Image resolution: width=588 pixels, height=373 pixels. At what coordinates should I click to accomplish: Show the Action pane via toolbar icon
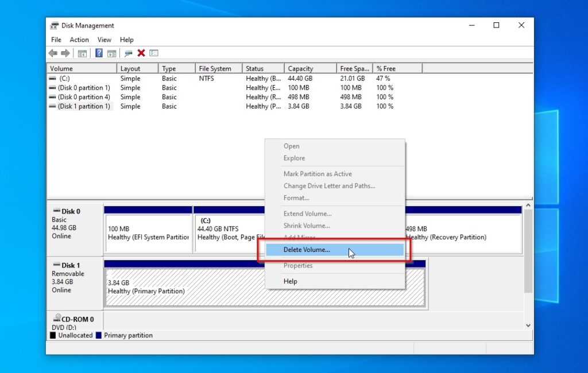point(111,53)
